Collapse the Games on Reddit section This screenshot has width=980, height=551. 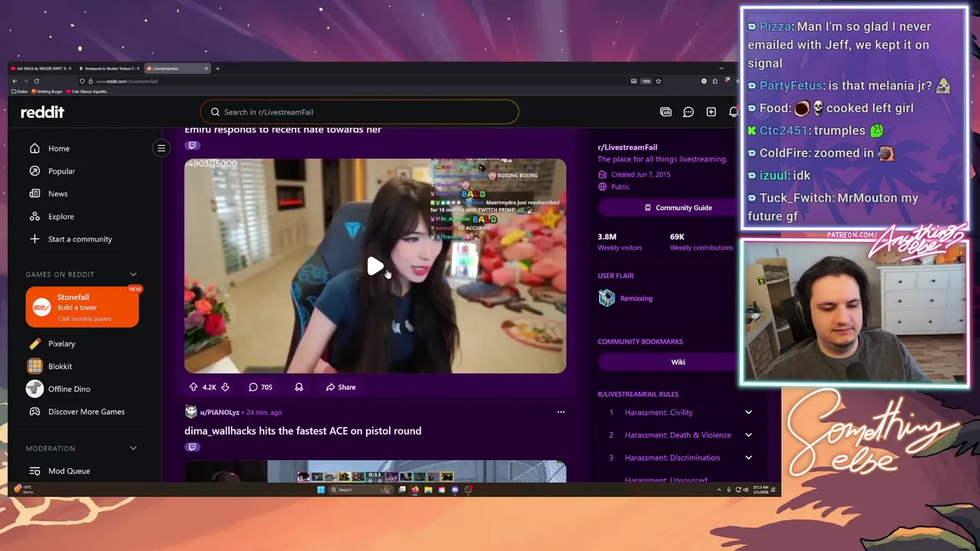click(x=133, y=274)
